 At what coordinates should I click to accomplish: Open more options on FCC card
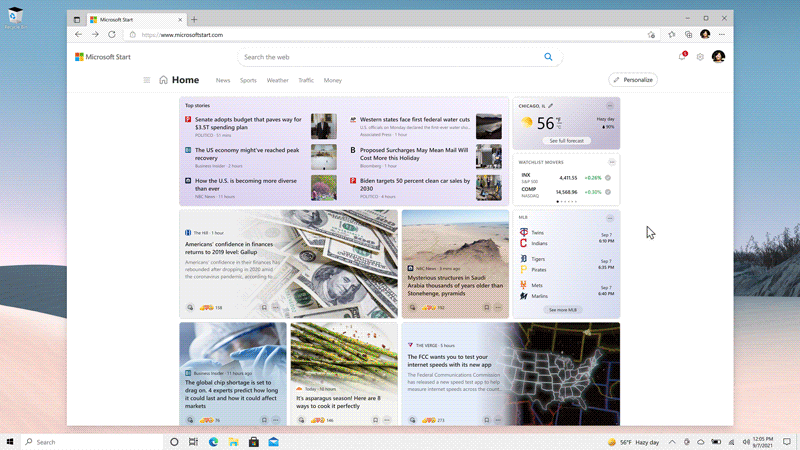click(498, 420)
